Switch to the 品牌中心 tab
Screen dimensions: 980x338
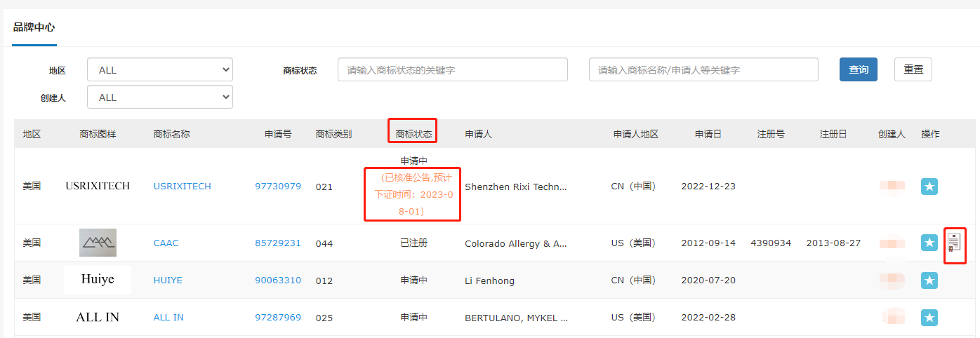click(34, 28)
